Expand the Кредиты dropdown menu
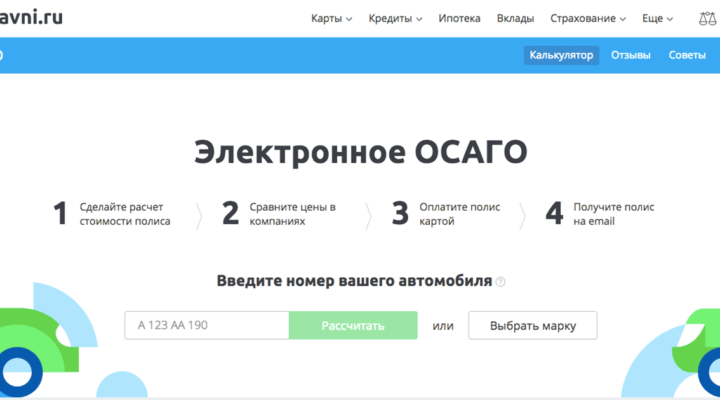This screenshot has width=720, height=400. click(x=395, y=18)
